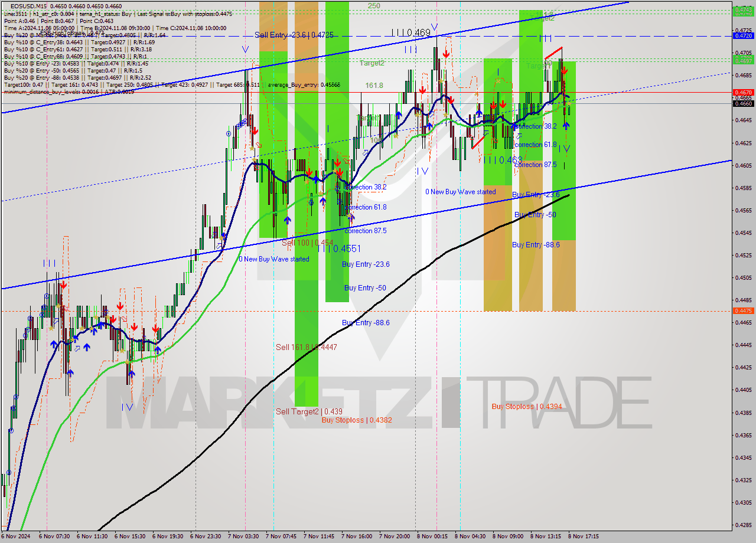Viewport: 756px width, 543px height.
Task: Click the 'Buy Stoploss | 0.4382' label
Action: pos(357,420)
